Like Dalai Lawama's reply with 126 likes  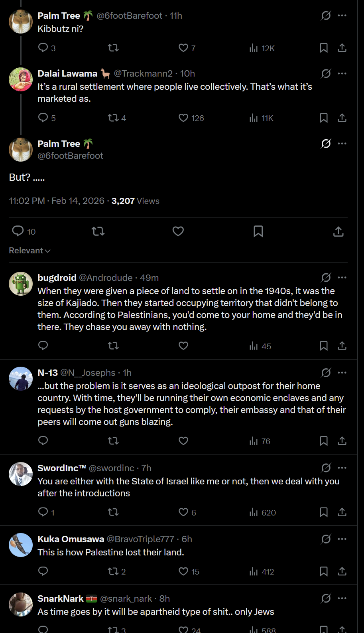183,118
